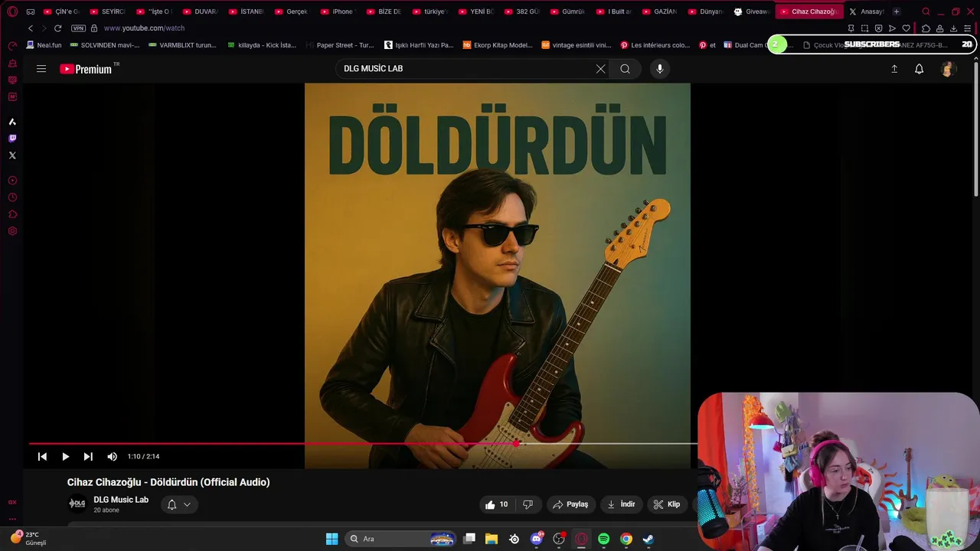Viewport: 980px width, 551px height.
Task: Open the Paper Street bookmark
Action: [x=340, y=45]
